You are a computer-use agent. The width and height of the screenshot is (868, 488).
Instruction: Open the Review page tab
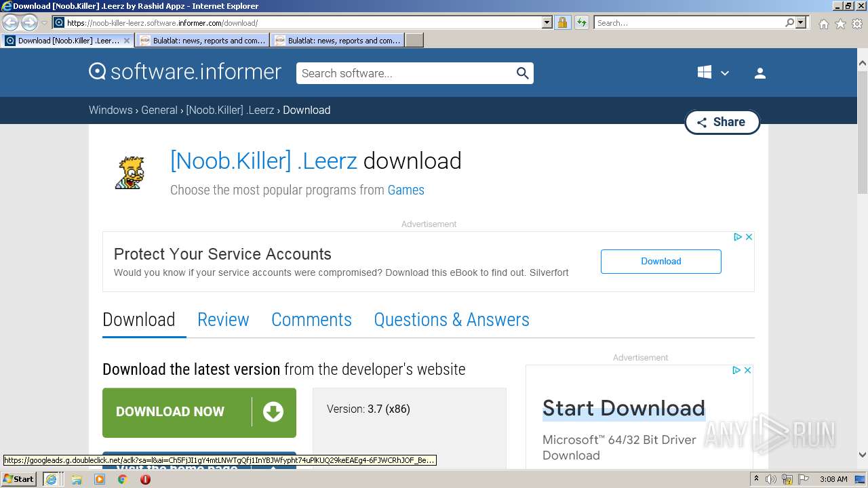tap(223, 320)
